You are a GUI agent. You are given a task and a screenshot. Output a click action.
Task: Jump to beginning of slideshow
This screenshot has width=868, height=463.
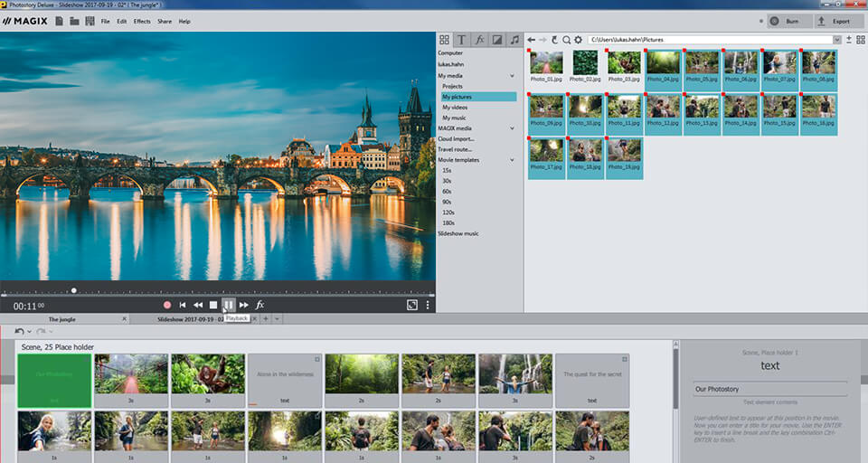tap(183, 305)
